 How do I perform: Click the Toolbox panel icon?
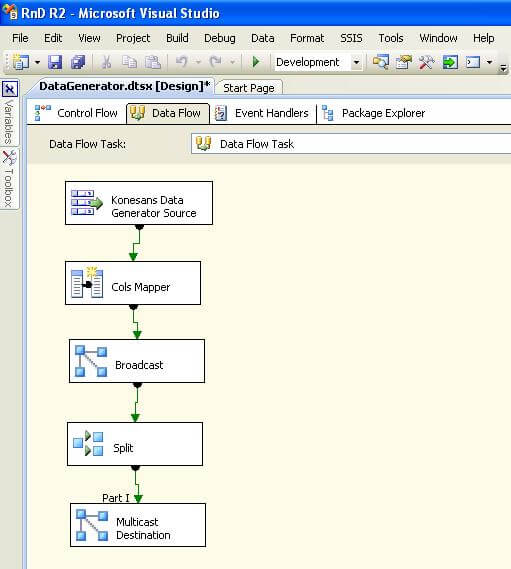click(x=9, y=157)
